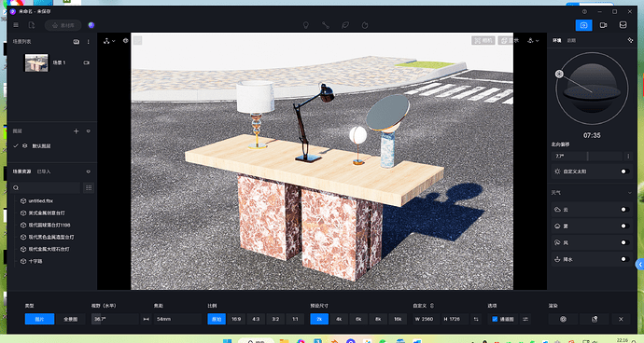Open viewport axis mode dropdown
Viewport: 644px width, 343px height.
tap(109, 41)
